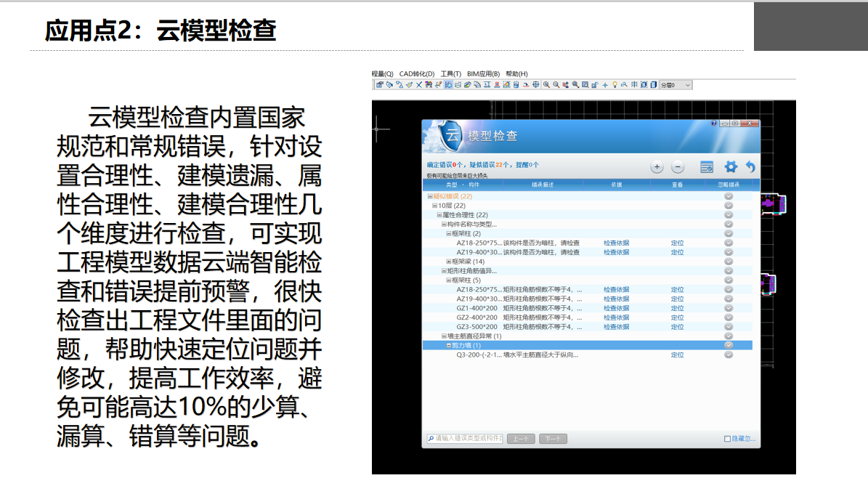Click the expand-all plus button in dialog
This screenshot has height=494, width=868.
point(657,167)
